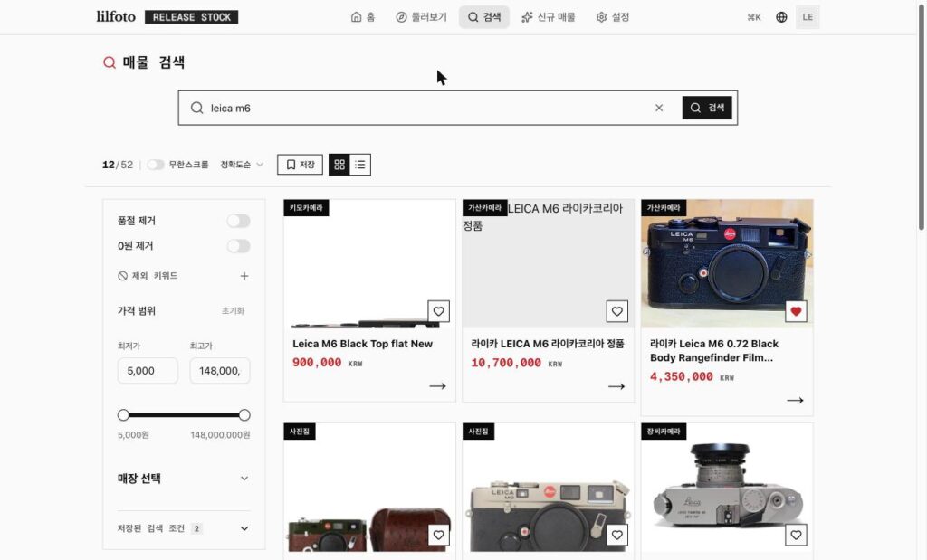
Task: Click the 키모카메라 store tag
Action: click(x=306, y=208)
